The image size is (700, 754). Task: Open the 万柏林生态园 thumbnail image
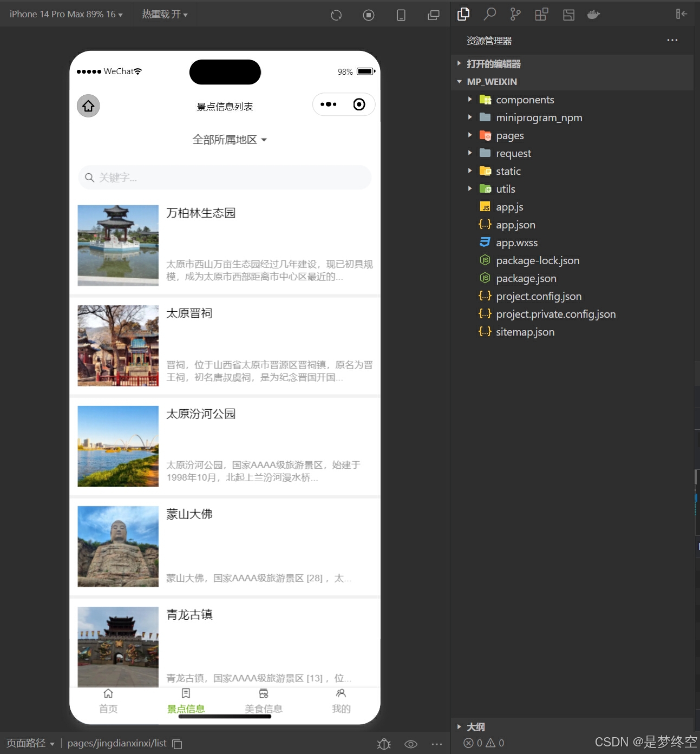point(118,245)
